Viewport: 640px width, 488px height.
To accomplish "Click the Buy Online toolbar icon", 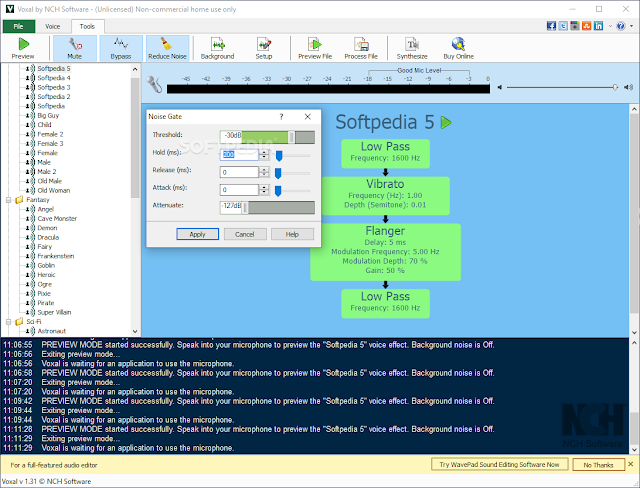I will point(458,48).
